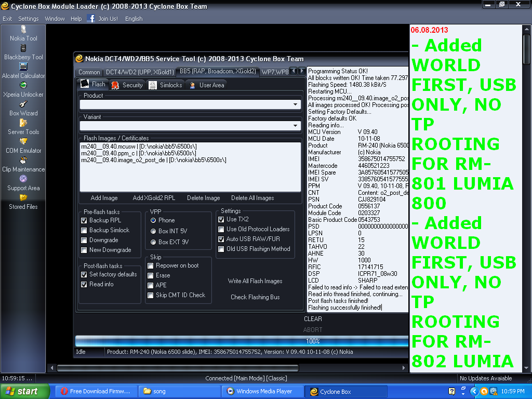Start the Box Wizard icon
This screenshot has width=532, height=399.
tap(23, 104)
